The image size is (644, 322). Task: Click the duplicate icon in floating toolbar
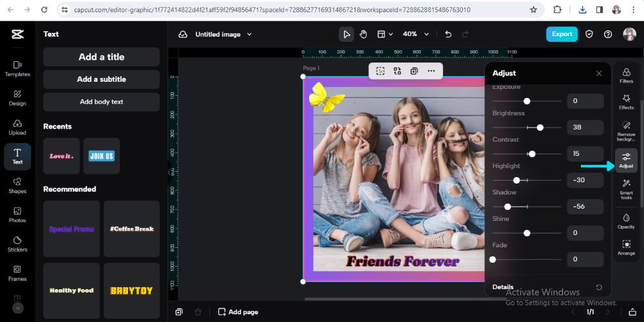tap(414, 71)
